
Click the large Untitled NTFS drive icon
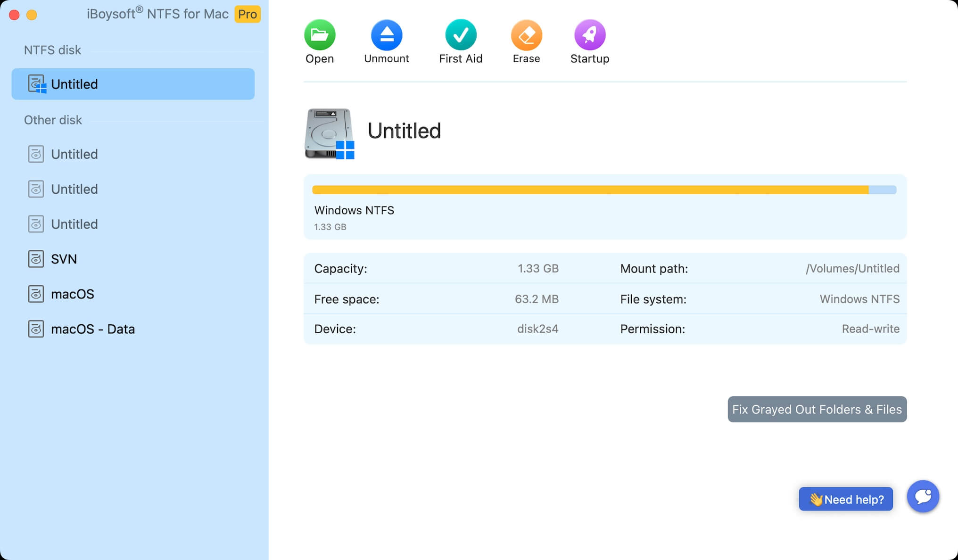(329, 134)
